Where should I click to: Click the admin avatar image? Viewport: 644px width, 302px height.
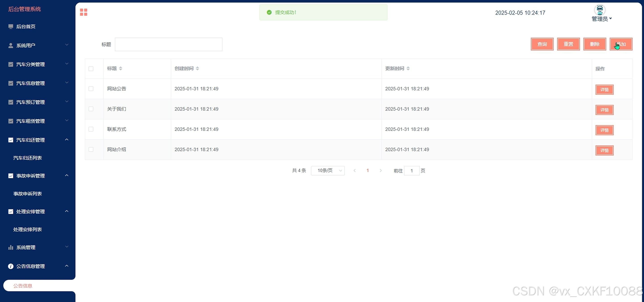click(x=599, y=10)
